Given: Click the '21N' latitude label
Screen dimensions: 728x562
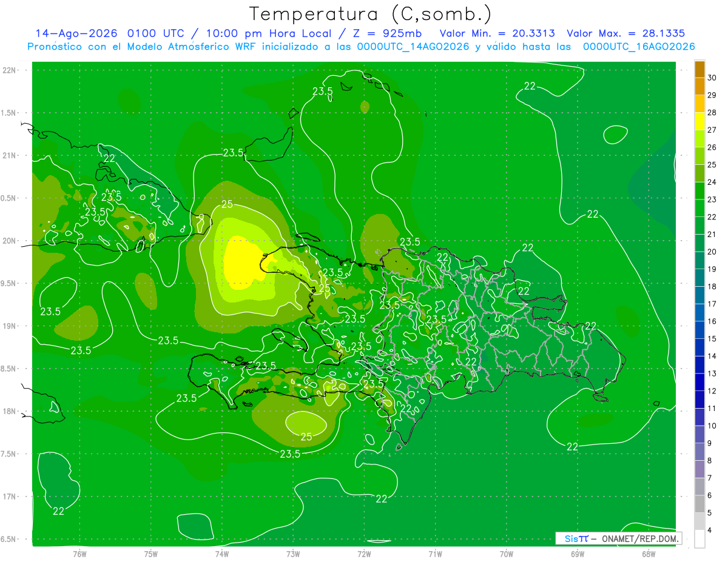Looking at the screenshot, I should (x=8, y=155).
